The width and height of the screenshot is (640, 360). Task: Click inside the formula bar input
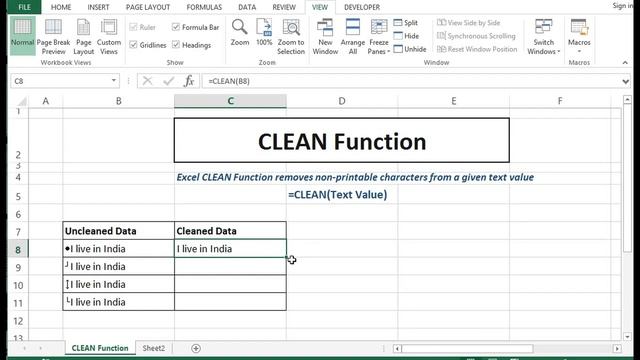pyautogui.click(x=410, y=81)
